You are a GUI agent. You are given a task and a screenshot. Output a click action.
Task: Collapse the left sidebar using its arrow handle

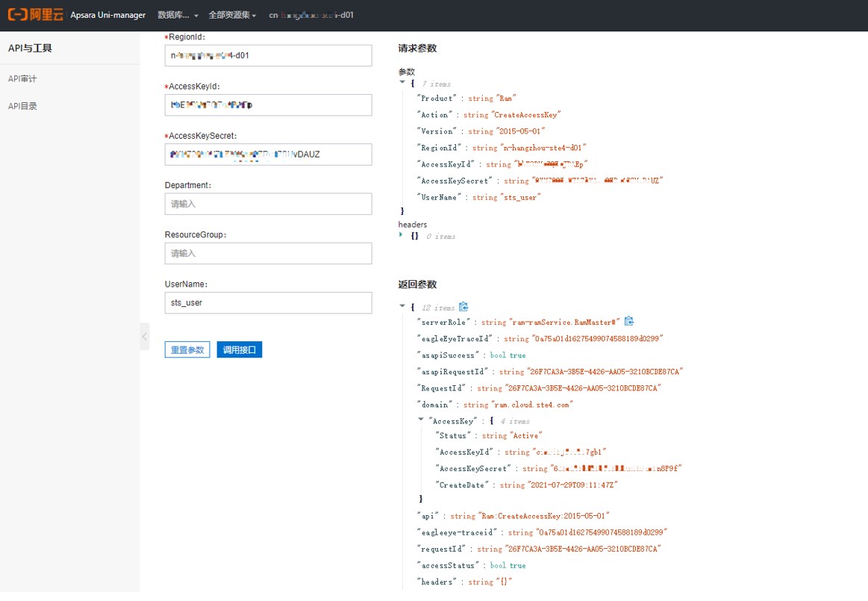point(145,336)
